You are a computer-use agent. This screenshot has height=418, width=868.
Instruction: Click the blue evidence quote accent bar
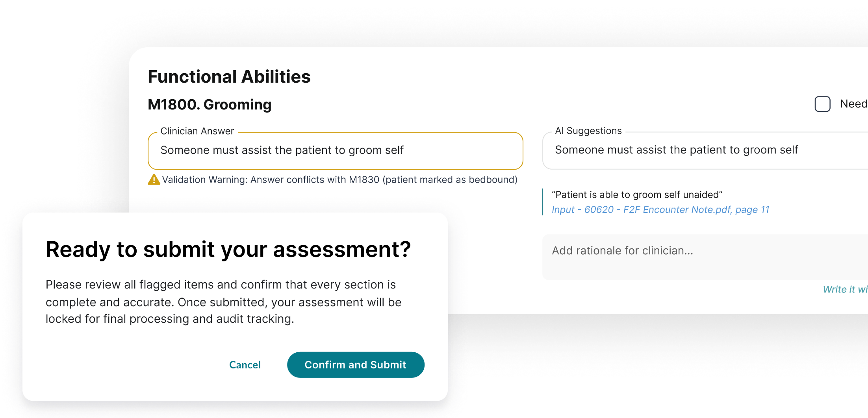(x=543, y=202)
